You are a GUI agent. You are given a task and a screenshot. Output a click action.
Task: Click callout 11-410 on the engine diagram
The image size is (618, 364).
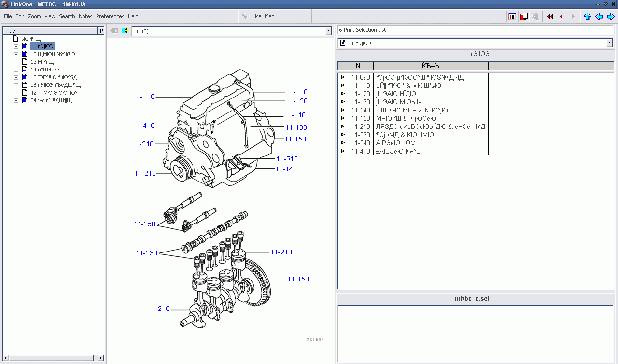pyautogui.click(x=144, y=126)
